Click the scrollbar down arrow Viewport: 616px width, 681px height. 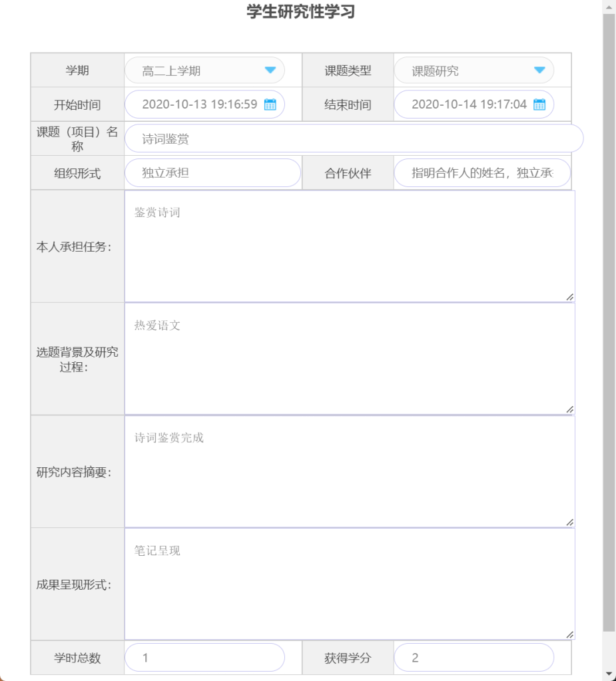click(x=609, y=674)
